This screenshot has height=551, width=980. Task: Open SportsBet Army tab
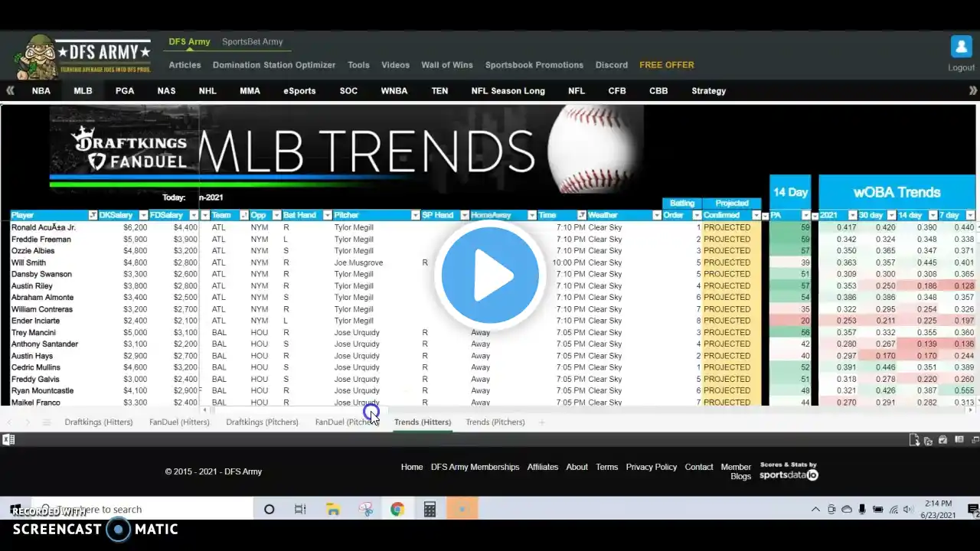tap(252, 42)
